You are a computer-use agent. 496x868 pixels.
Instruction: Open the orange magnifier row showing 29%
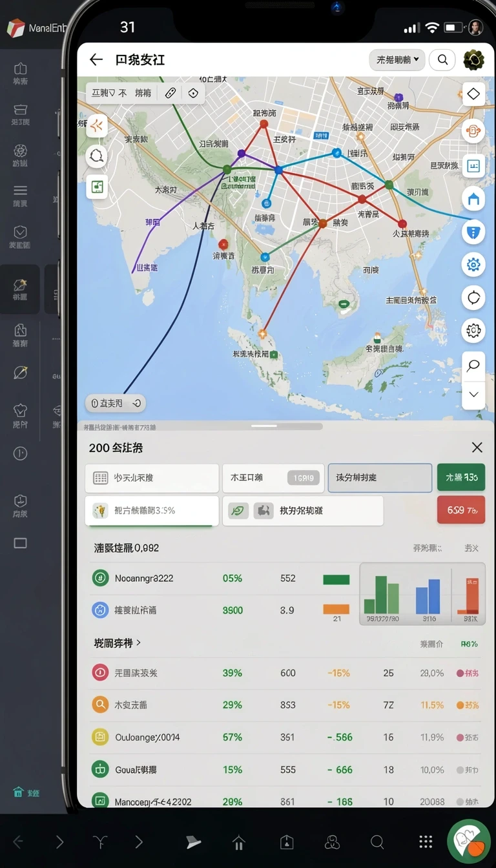pos(287,705)
